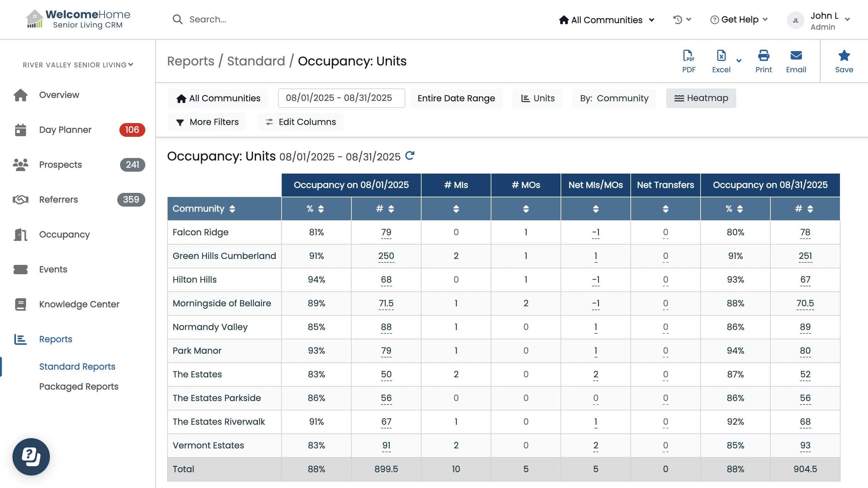The image size is (868, 488).
Task: Open recent history clock icon
Action: click(678, 20)
